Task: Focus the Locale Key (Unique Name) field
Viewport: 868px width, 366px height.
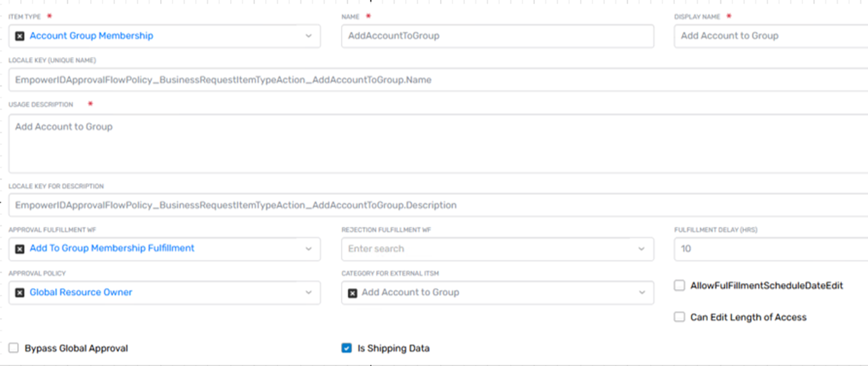Action: click(438, 80)
